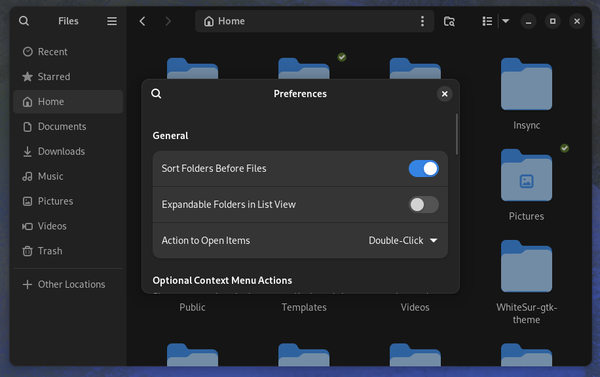Click the General section heading

coord(170,136)
